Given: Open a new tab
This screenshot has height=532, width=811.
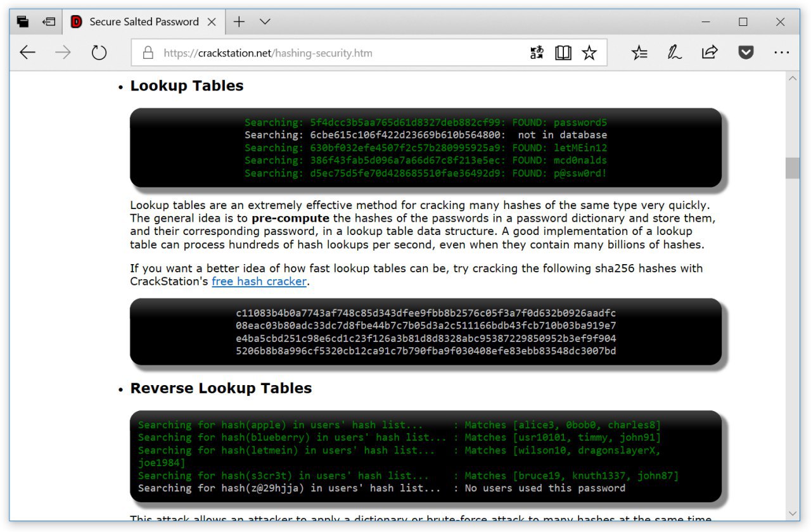Looking at the screenshot, I should coord(239,22).
